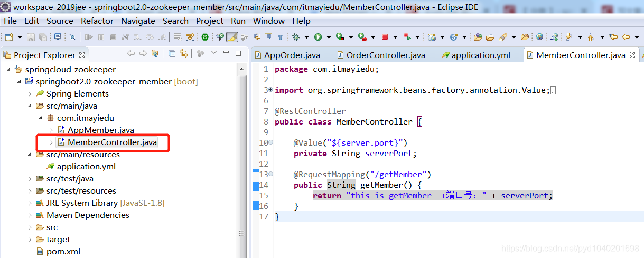Open the External Tools dropdown arrow
The width and height of the screenshot is (644, 258).
[x=373, y=37]
